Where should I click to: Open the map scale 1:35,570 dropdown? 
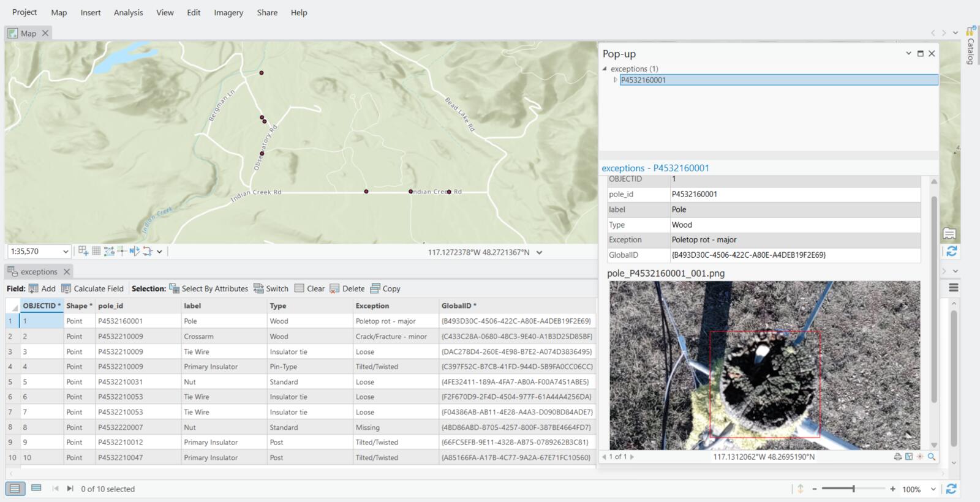[x=66, y=252]
